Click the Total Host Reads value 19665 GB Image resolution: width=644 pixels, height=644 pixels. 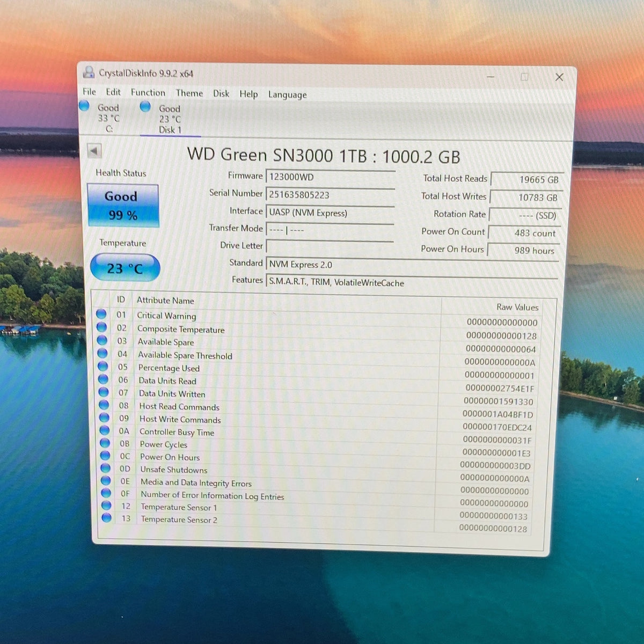[526, 180]
